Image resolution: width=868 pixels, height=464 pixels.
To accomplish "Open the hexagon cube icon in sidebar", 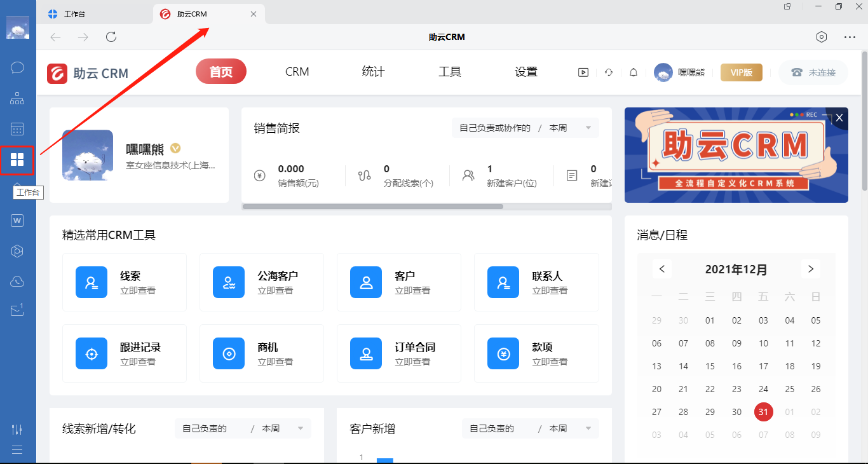I will click(18, 251).
